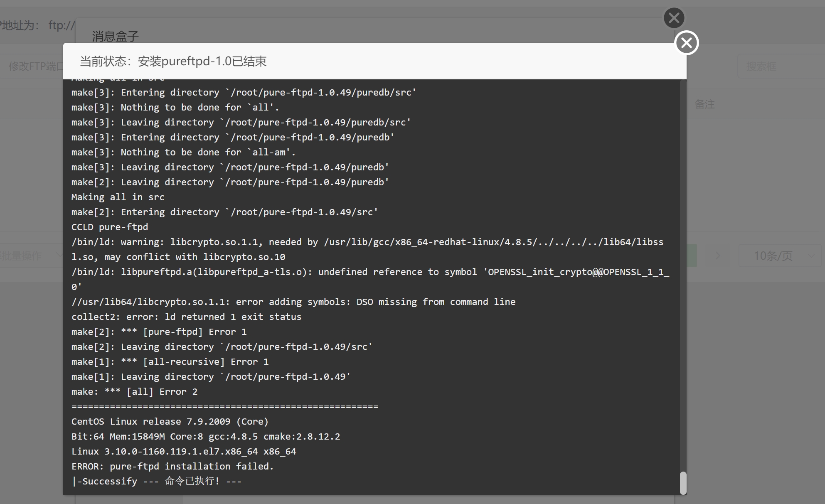
Task: Click the log scrollbar track above thumb
Action: (683, 274)
